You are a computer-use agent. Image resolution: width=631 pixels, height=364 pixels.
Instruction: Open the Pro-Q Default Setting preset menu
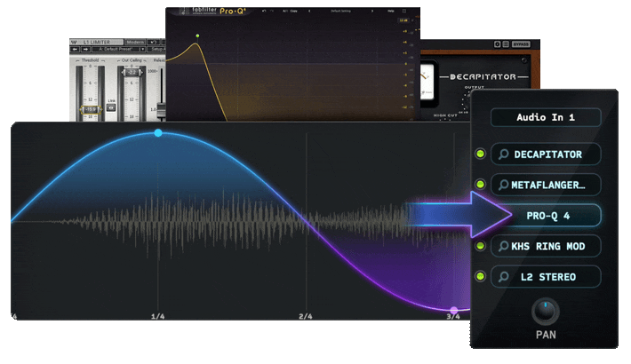tap(340, 11)
